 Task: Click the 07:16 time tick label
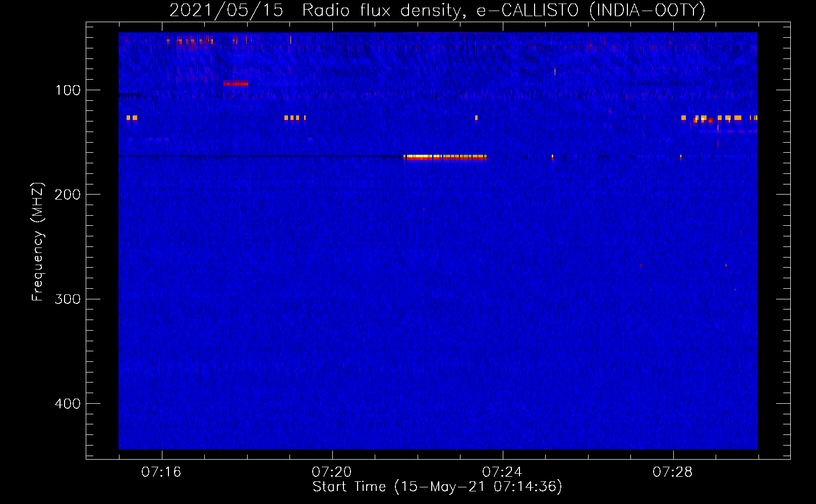(x=161, y=472)
